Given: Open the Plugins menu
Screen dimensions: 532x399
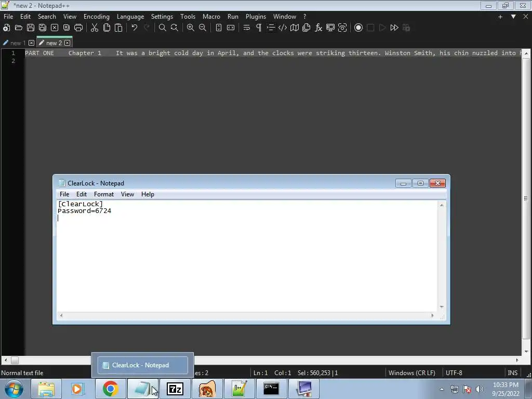Looking at the screenshot, I should (x=256, y=16).
